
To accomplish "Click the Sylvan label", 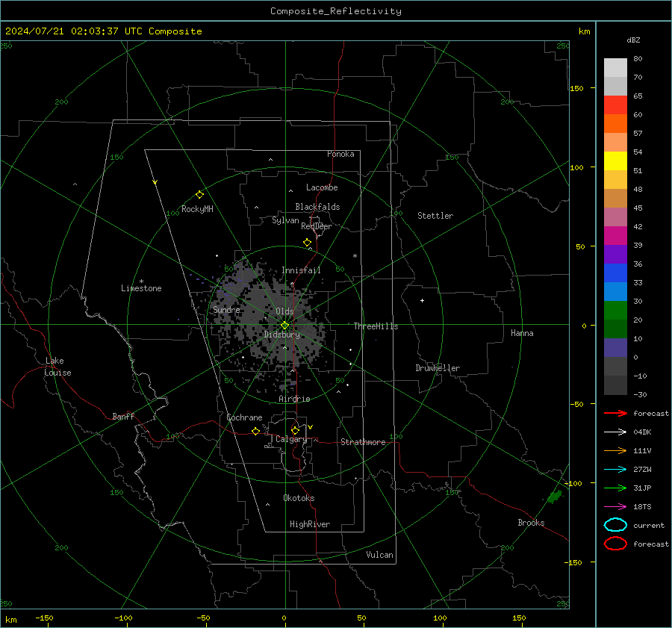I will pyautogui.click(x=285, y=220).
